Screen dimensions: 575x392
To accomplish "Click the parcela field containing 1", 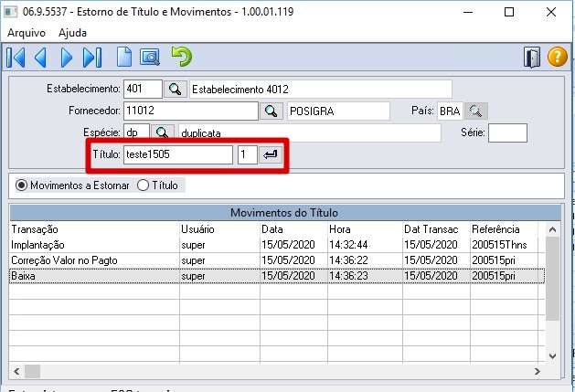I will pos(247,154).
